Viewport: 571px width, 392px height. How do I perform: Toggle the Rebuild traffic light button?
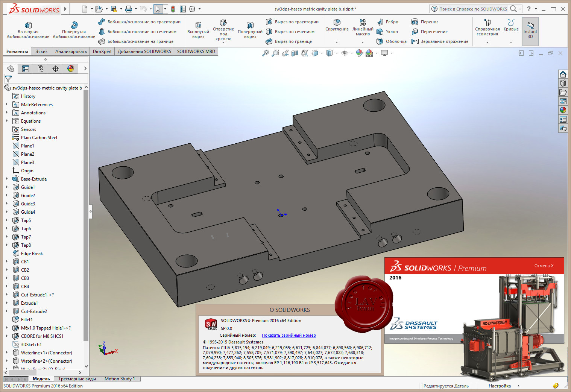click(x=173, y=9)
